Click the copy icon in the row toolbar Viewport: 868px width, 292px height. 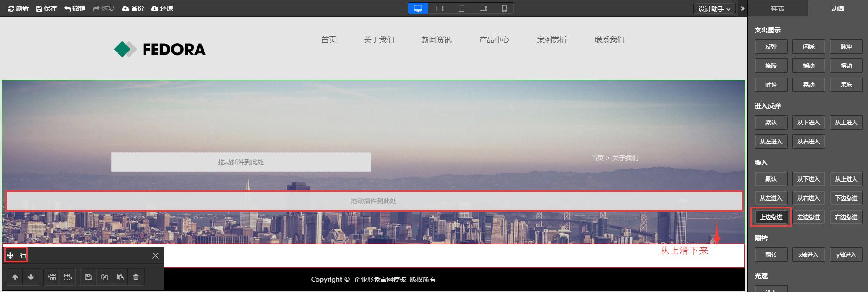pyautogui.click(x=104, y=277)
